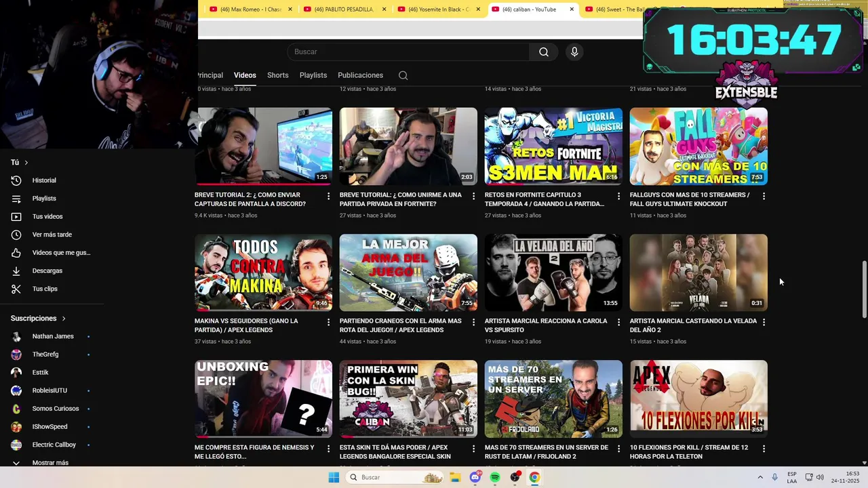Open Videos que me gustan

(x=61, y=253)
